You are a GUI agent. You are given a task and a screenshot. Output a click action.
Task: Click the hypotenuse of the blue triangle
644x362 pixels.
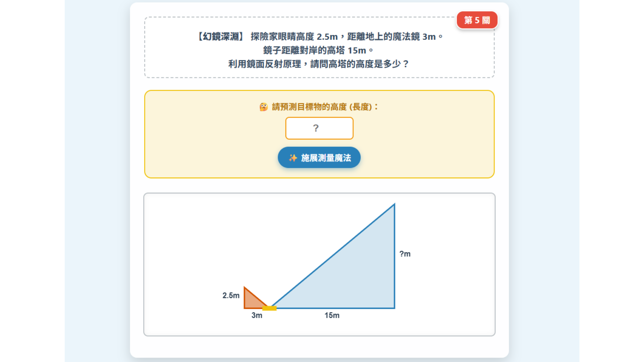tap(333, 256)
